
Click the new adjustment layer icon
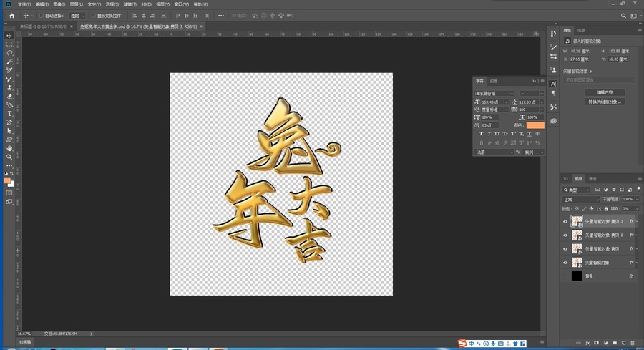click(x=605, y=343)
